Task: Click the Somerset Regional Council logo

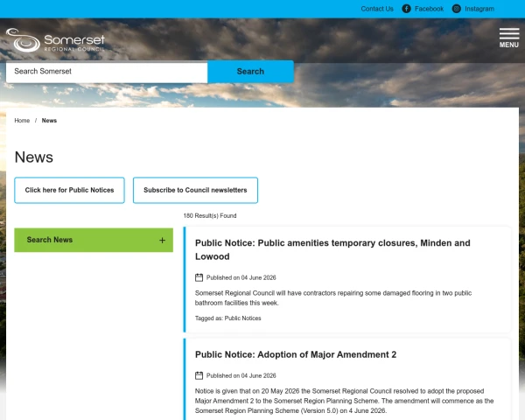Action: [56, 40]
